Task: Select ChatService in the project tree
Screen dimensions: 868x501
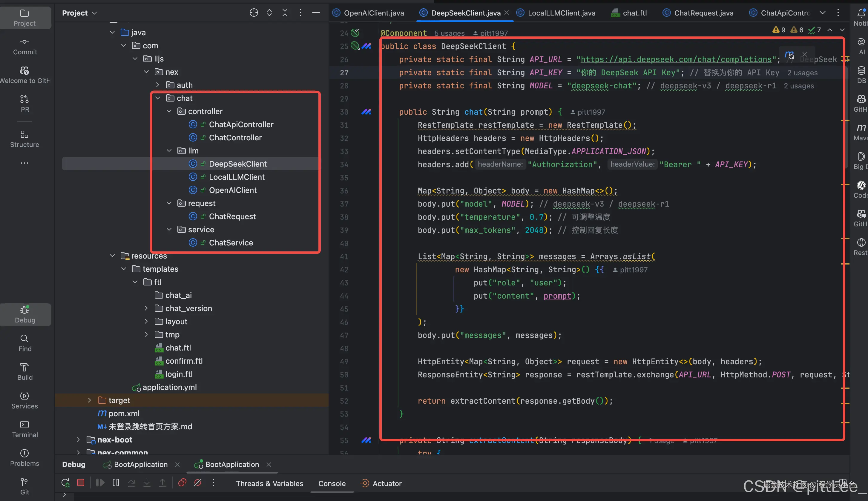Action: 231,242
